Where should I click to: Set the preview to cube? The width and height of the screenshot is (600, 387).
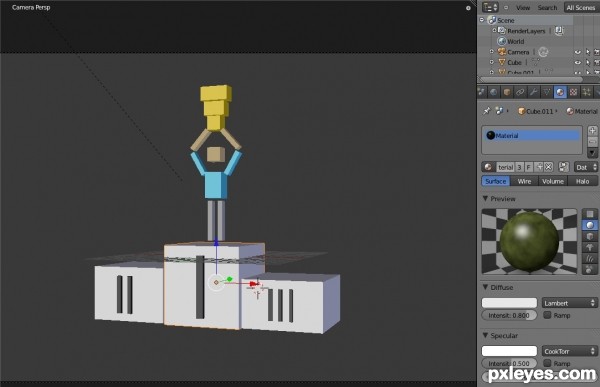point(590,236)
